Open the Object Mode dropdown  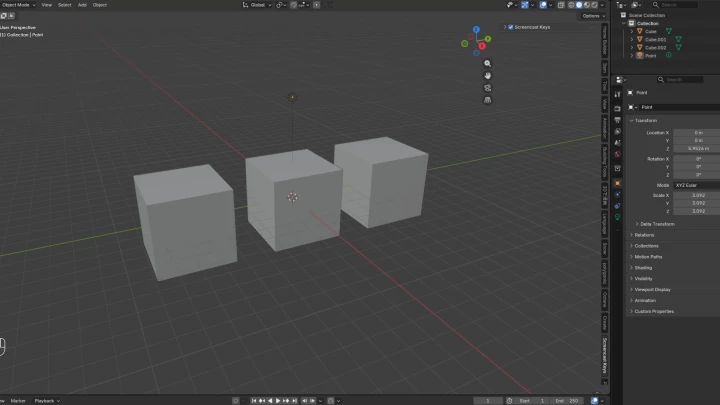point(18,5)
